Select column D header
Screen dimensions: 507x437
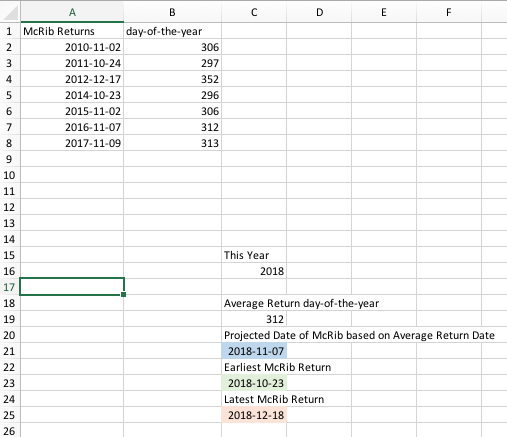(x=319, y=12)
